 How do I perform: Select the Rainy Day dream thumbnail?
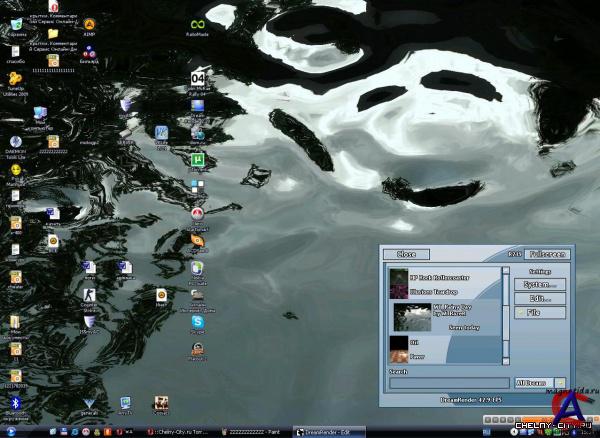(x=412, y=317)
